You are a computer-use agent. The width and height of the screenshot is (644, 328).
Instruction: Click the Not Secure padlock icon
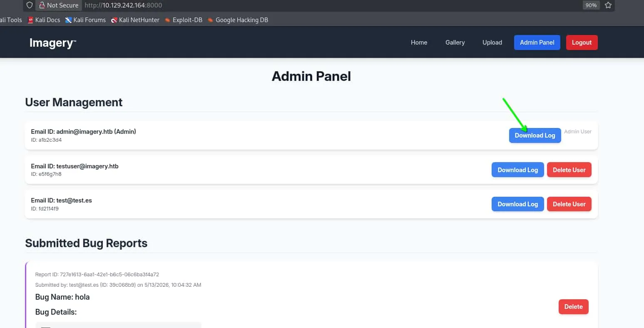pyautogui.click(x=42, y=5)
